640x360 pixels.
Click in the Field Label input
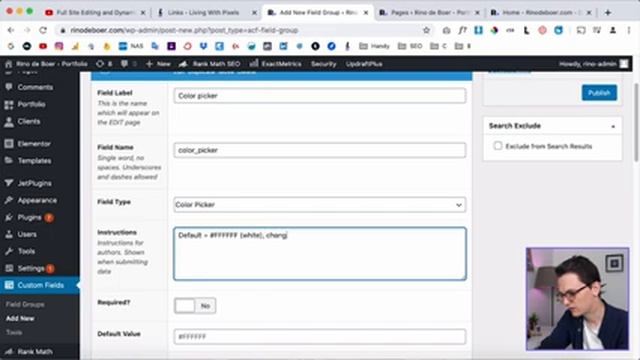(320, 96)
